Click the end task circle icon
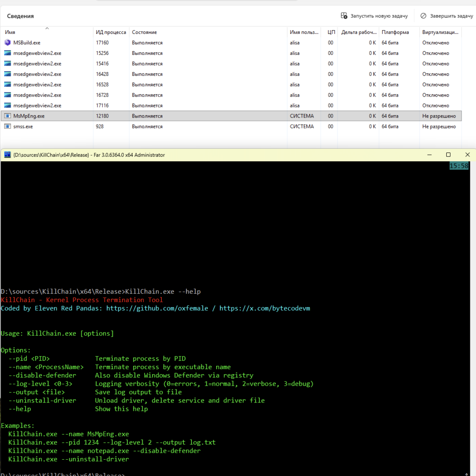476x476 pixels. pyautogui.click(x=423, y=16)
